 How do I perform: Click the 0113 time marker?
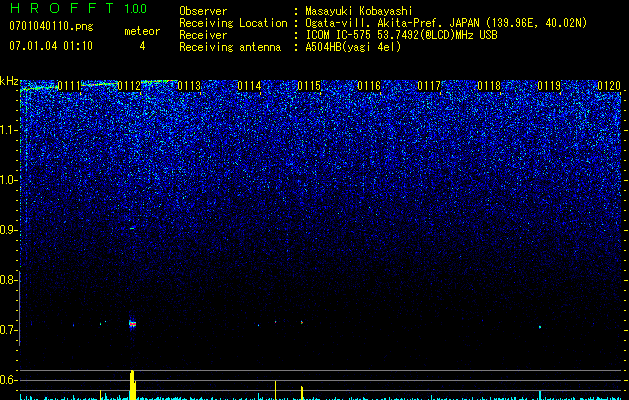(189, 86)
